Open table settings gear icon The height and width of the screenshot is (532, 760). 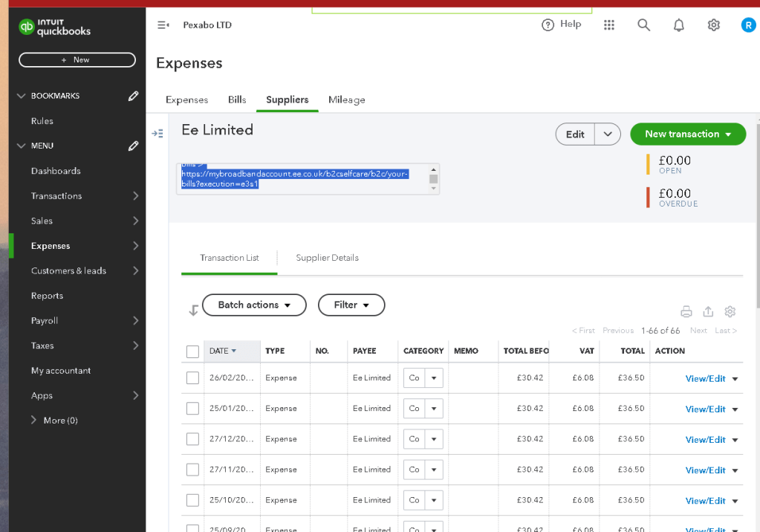730,311
